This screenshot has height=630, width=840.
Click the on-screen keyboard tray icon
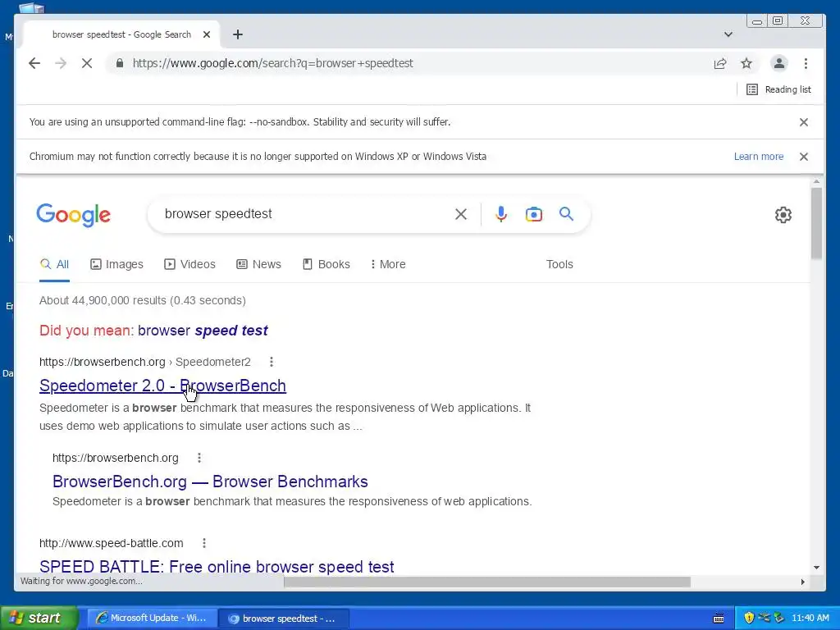pos(719,619)
